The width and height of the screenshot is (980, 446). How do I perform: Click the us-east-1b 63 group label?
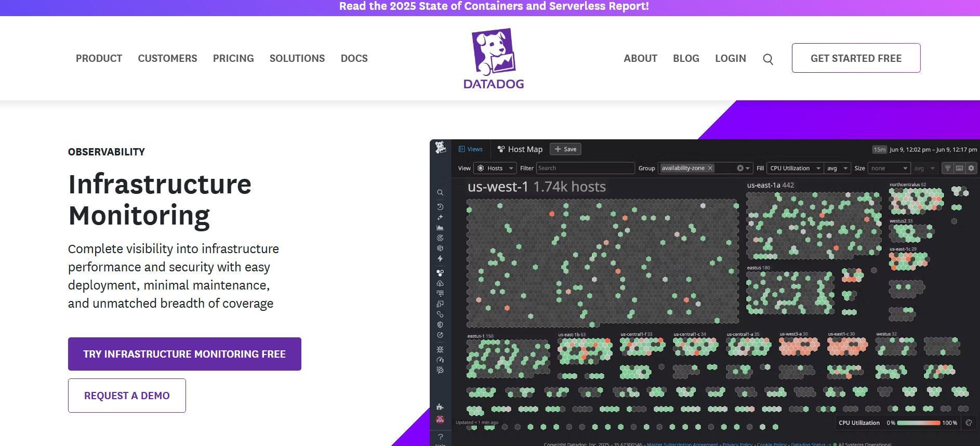click(572, 334)
